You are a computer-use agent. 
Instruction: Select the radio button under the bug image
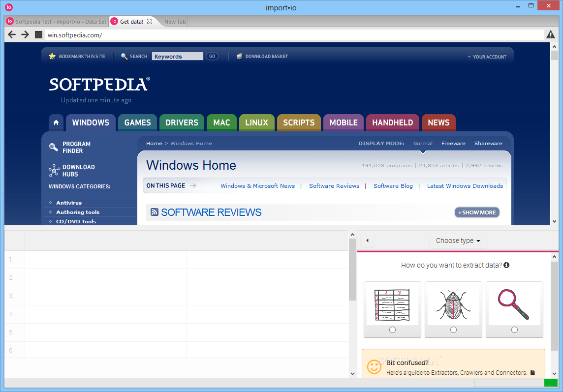453,330
